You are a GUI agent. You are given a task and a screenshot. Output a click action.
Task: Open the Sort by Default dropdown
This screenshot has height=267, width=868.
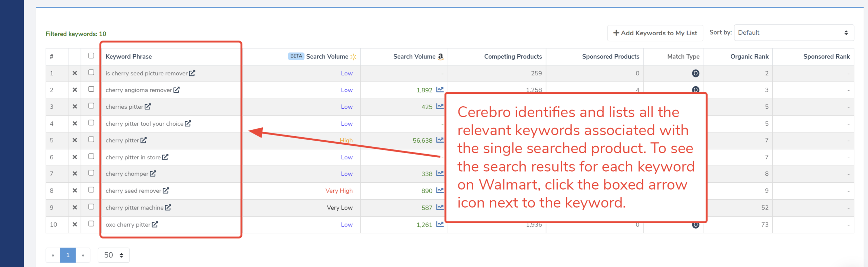click(793, 33)
